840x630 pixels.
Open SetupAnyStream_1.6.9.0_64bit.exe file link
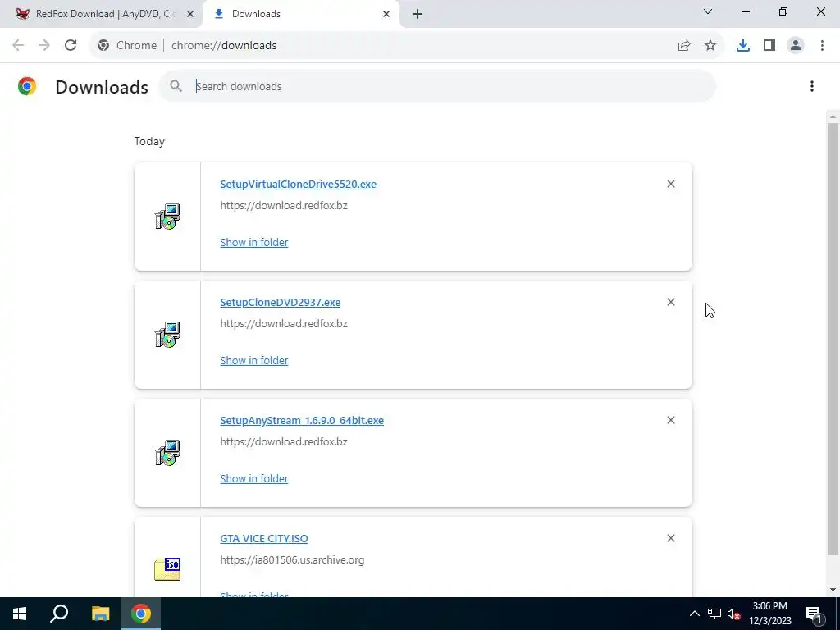point(302,421)
